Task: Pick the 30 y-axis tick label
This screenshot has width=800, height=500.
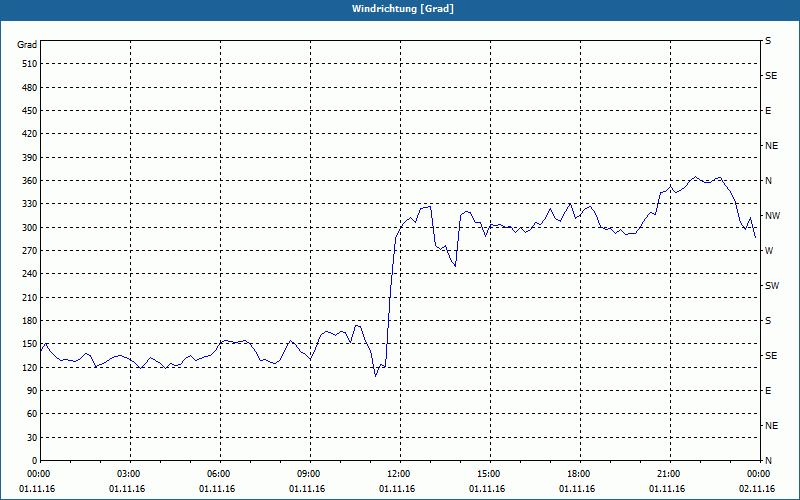Action: (32, 437)
